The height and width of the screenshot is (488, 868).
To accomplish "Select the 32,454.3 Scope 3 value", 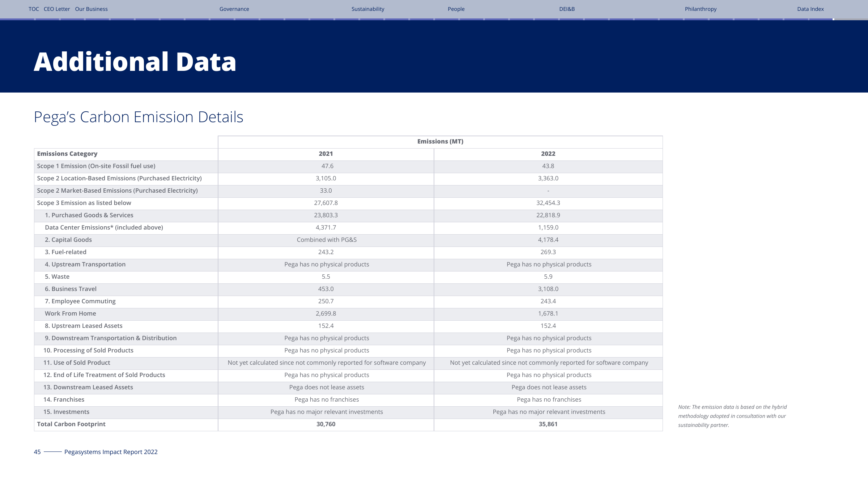I will point(548,203).
